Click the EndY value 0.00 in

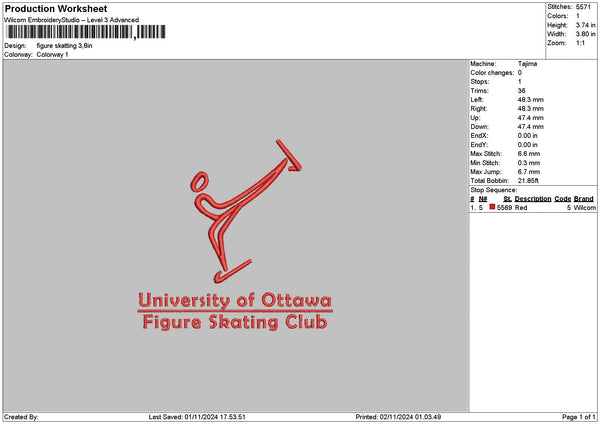(x=527, y=145)
